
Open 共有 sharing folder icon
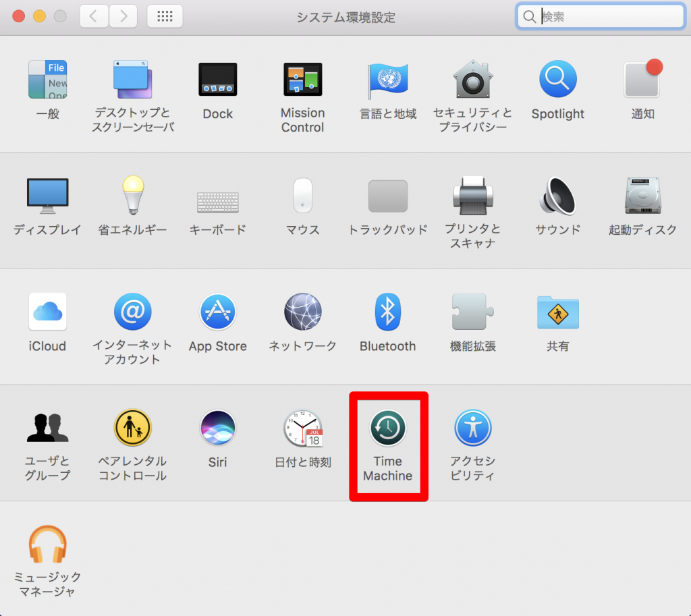click(558, 312)
